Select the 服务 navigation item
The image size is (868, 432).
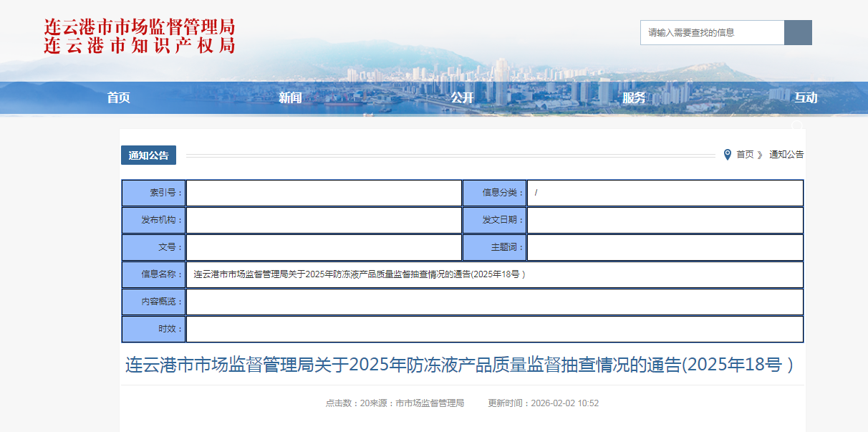pos(634,98)
